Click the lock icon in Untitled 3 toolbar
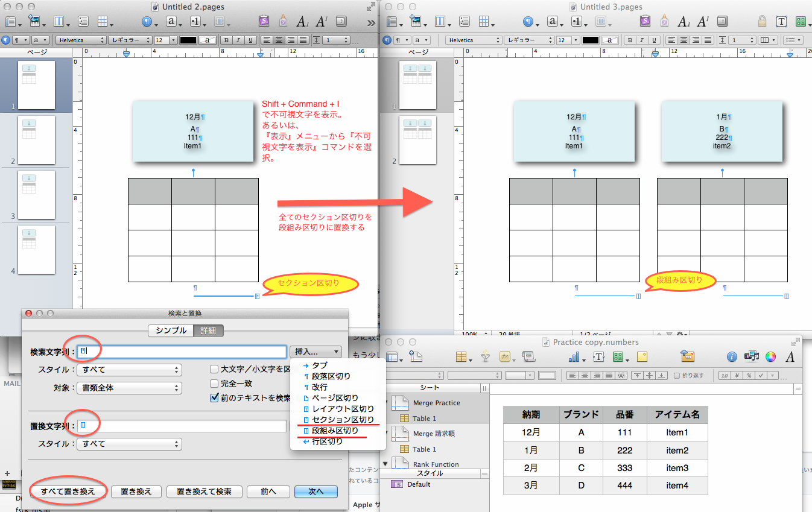The image size is (812, 512). (762, 22)
